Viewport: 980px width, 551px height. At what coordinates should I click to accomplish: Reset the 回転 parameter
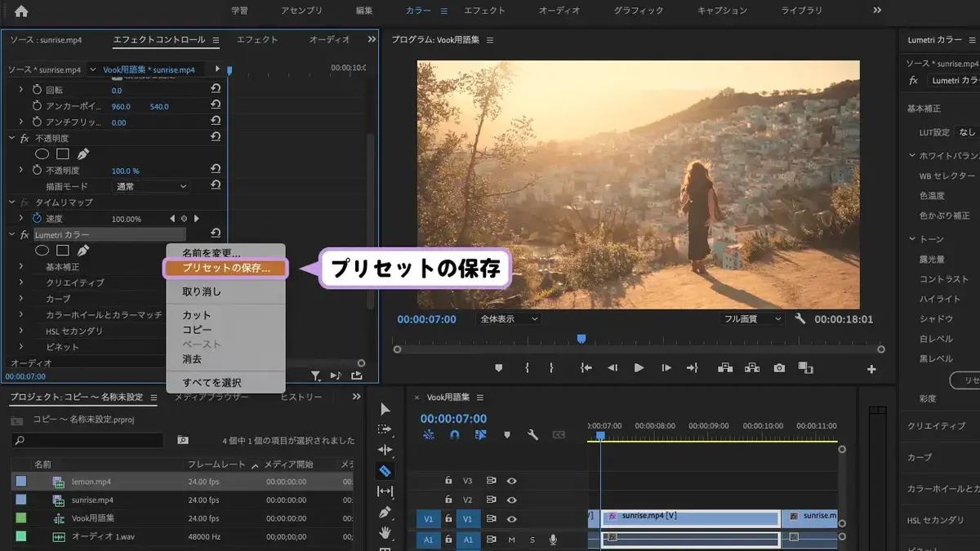click(216, 90)
